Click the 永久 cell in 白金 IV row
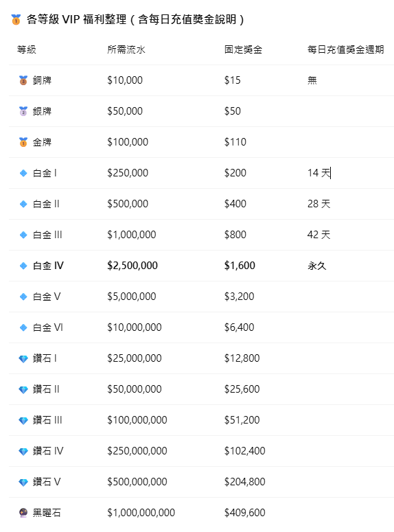This screenshot has width=394, height=532. 317,266
